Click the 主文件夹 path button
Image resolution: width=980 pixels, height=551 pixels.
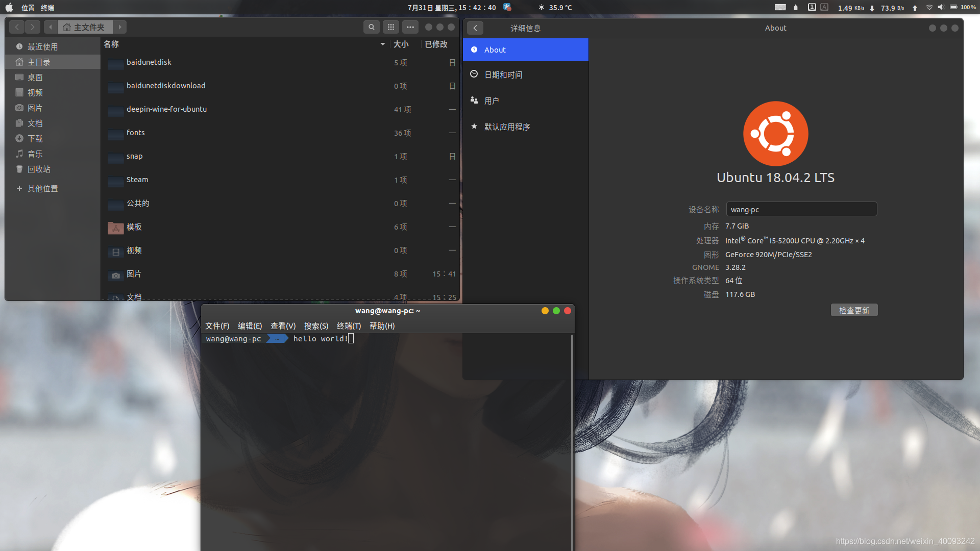[85, 27]
